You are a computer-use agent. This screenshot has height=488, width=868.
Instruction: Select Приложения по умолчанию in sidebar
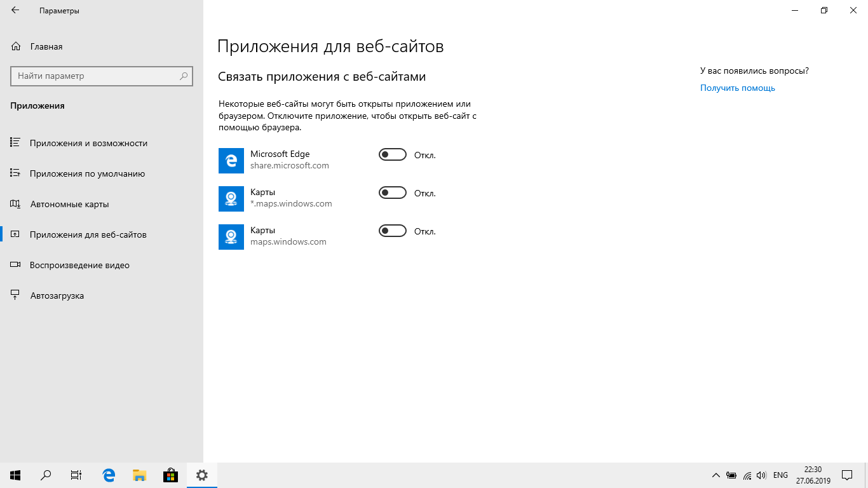[x=87, y=173]
